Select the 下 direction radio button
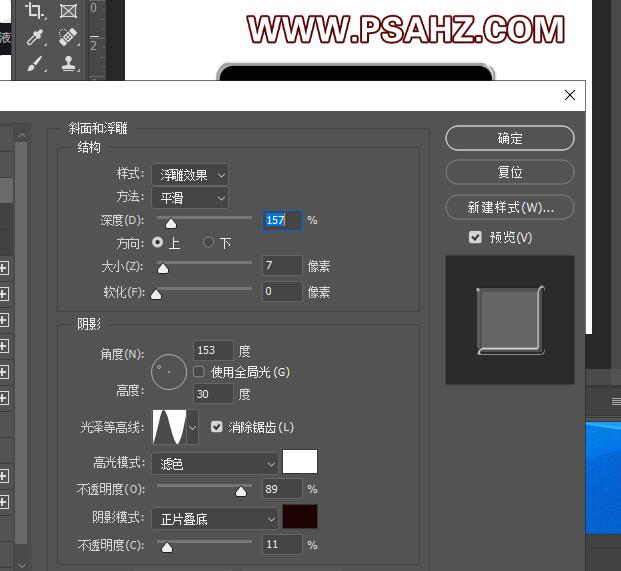This screenshot has height=571, width=621. (208, 242)
